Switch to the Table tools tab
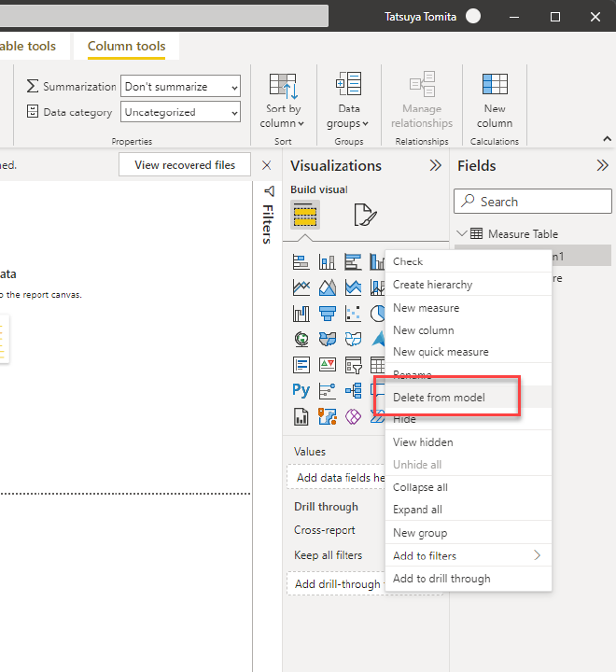Viewport: 616px width, 672px height. (x=28, y=46)
